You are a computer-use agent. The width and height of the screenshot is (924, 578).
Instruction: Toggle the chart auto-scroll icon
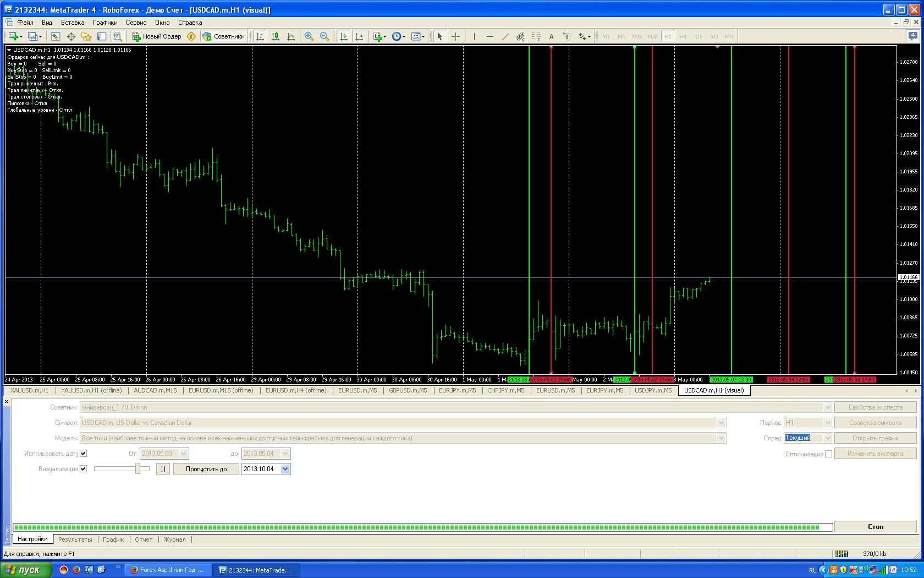[x=344, y=36]
